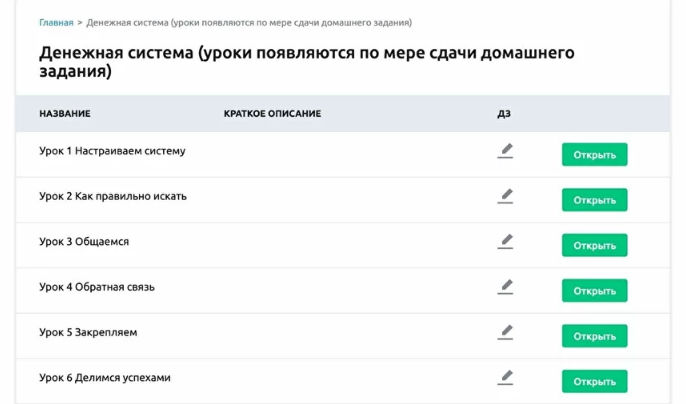The width and height of the screenshot is (686, 404).
Task: Click the pencil icon for Урок 6
Action: click(505, 377)
